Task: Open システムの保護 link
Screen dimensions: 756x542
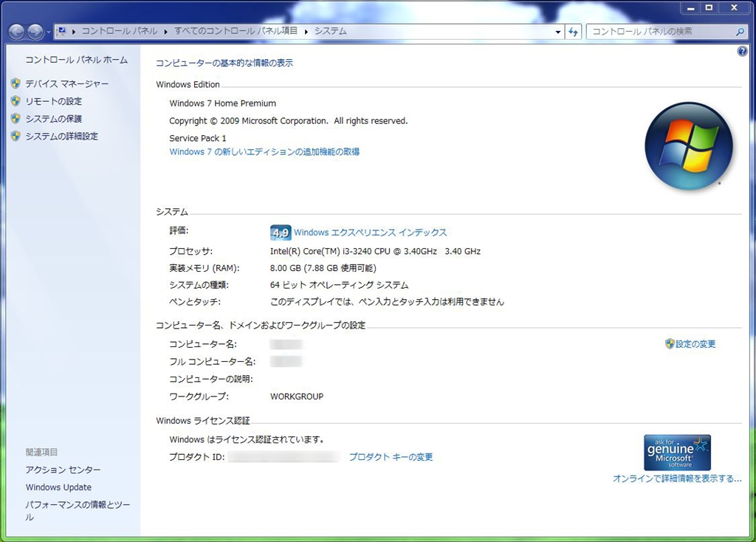Action: point(53,119)
